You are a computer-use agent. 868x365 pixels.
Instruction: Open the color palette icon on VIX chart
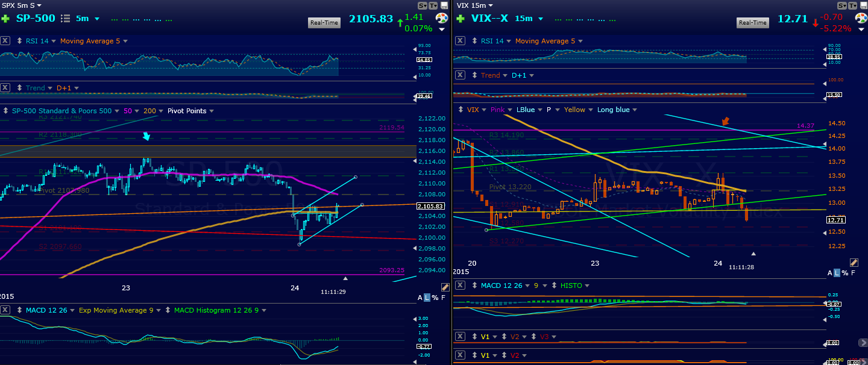[x=861, y=18]
